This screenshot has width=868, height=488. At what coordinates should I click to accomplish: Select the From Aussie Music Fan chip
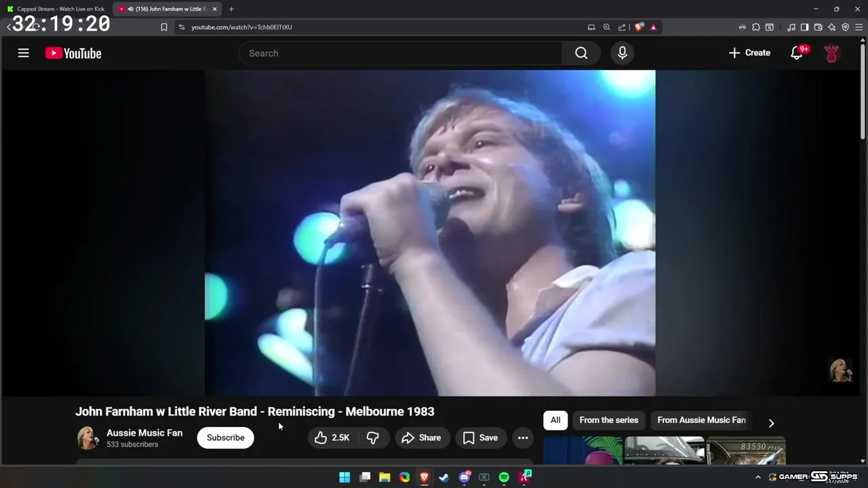point(701,420)
